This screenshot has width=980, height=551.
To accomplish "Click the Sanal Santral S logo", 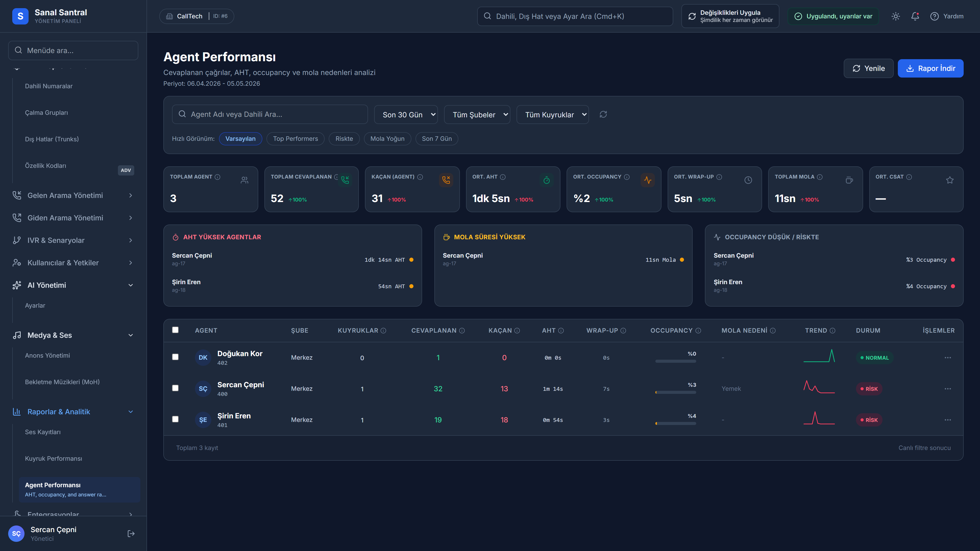I will (x=20, y=16).
